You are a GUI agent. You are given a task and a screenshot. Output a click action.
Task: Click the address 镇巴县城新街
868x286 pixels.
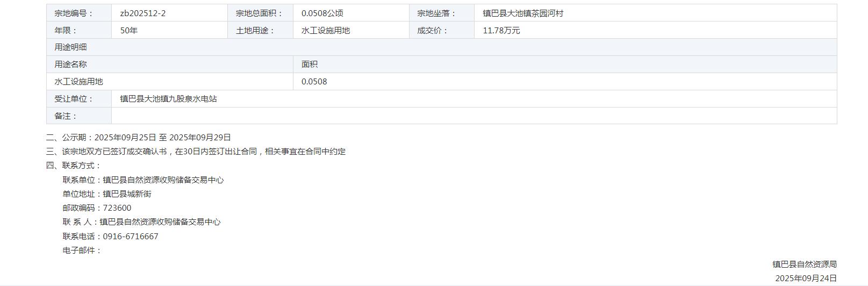tap(127, 194)
